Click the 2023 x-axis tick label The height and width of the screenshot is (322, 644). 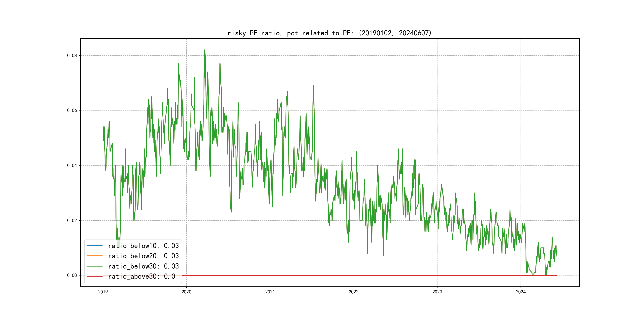(437, 292)
